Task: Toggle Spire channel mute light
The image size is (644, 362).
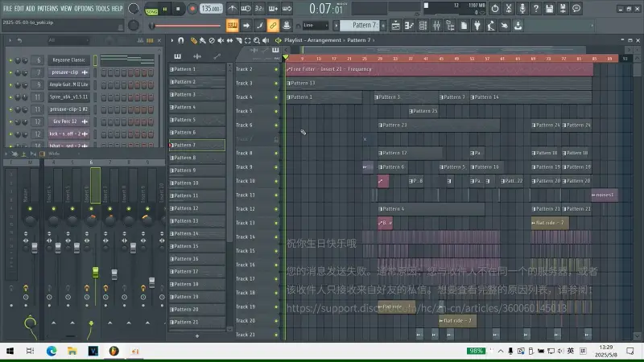Action: (10, 97)
